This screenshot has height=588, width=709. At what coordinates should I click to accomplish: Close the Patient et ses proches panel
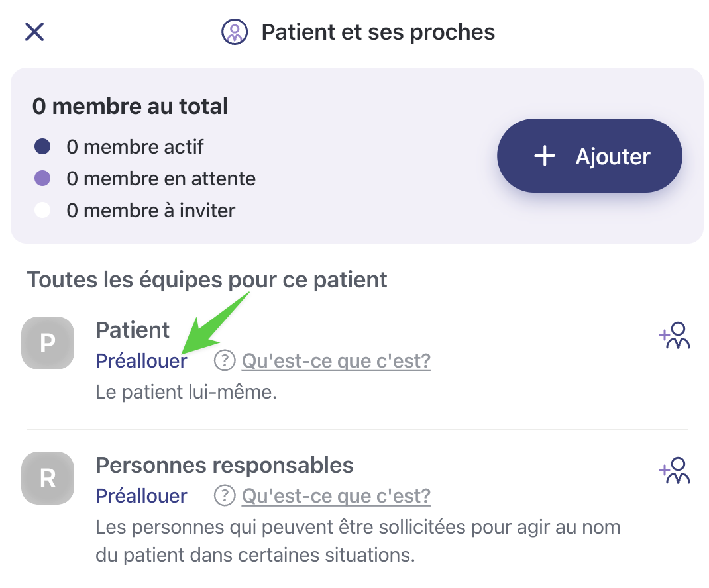34,32
